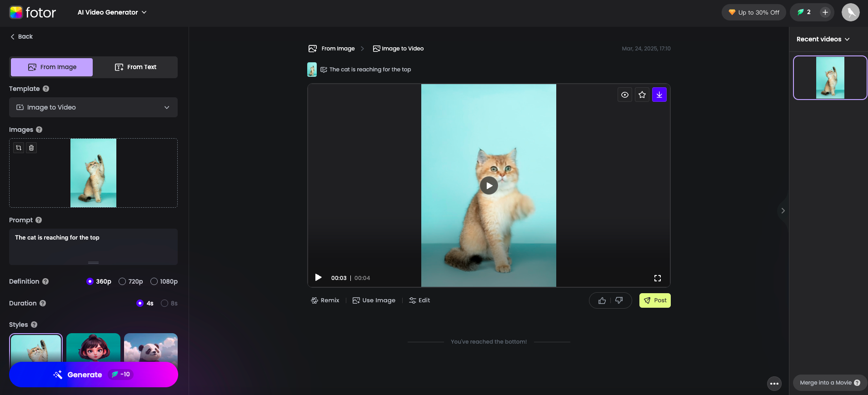
Task: Show help for Template
Action: 46,89
